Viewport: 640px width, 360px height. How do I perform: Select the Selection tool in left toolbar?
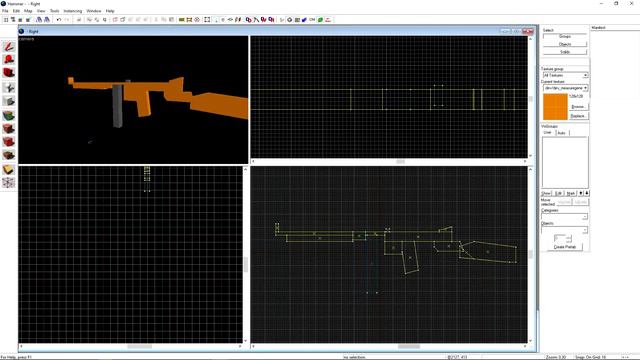pyautogui.click(x=9, y=46)
